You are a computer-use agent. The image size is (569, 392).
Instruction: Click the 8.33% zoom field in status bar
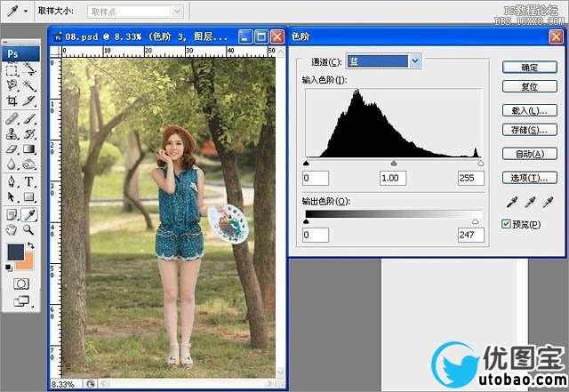(x=65, y=384)
